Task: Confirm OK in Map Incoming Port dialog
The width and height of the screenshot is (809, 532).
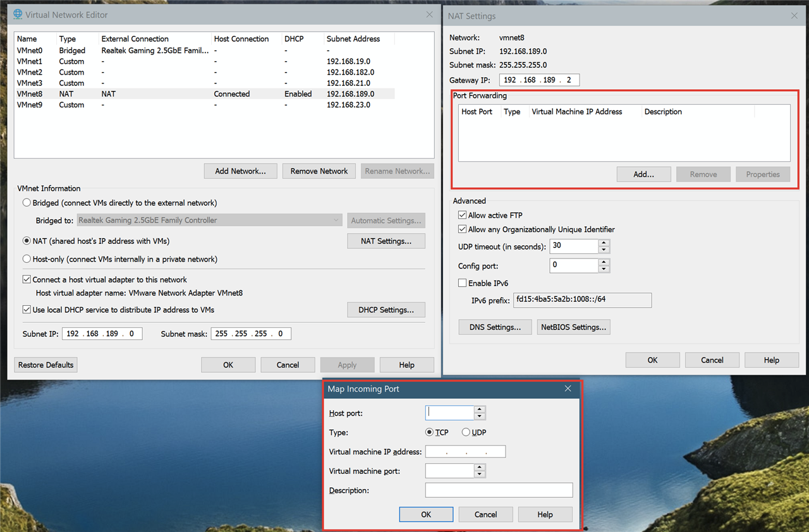Action: tap(426, 514)
